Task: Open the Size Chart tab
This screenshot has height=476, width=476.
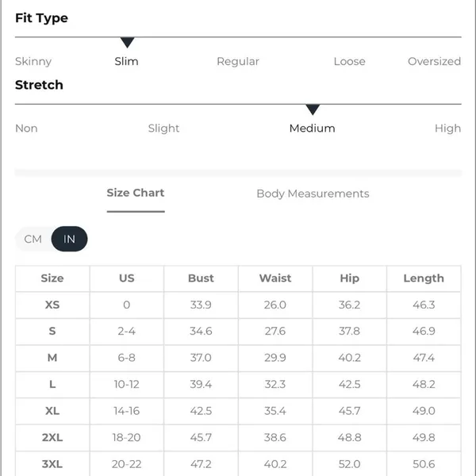Action: point(136,193)
